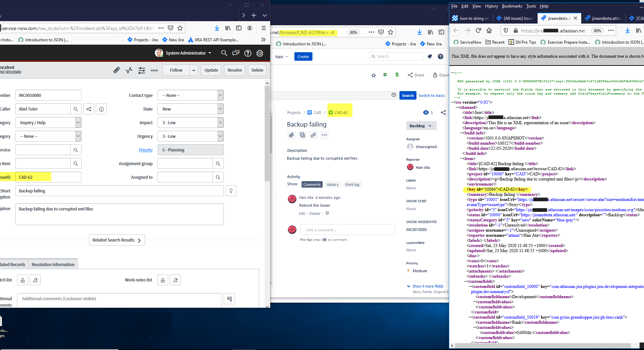Switch to the Resolution Information tab

pos(53,264)
